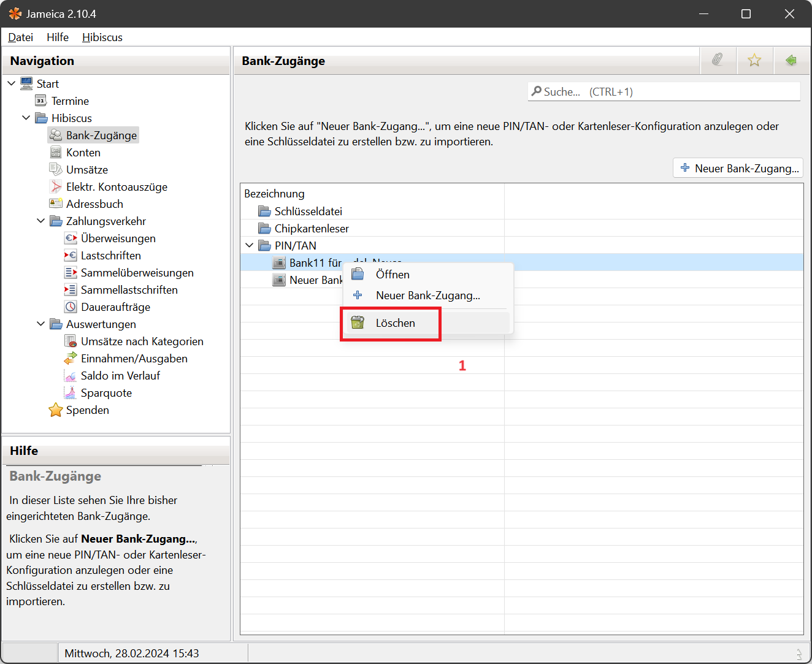Open the Hibiscus menu
The image size is (812, 664).
click(x=102, y=37)
